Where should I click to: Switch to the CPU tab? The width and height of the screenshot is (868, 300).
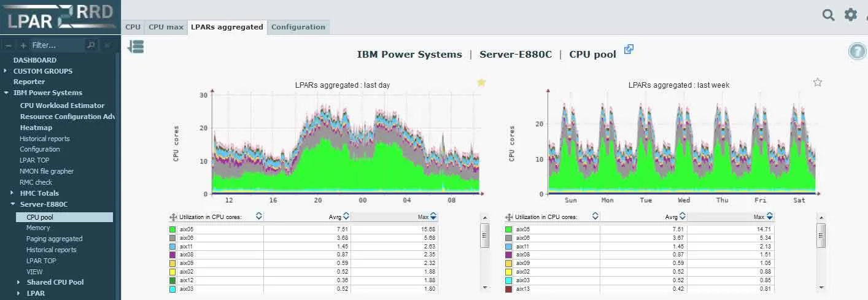coord(133,27)
